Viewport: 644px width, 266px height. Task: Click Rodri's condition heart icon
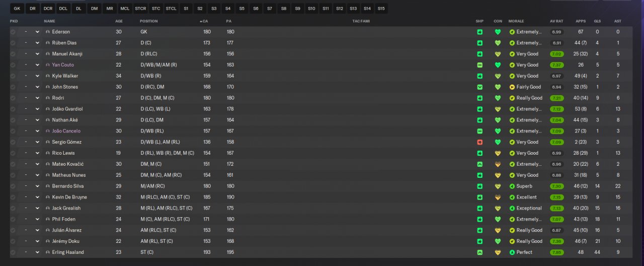coord(498,98)
